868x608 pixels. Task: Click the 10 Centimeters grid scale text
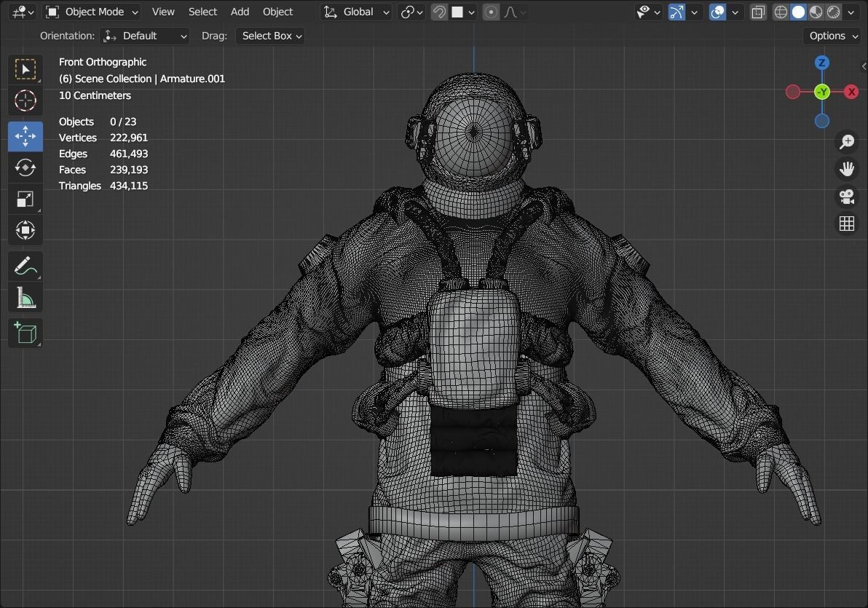tap(95, 95)
